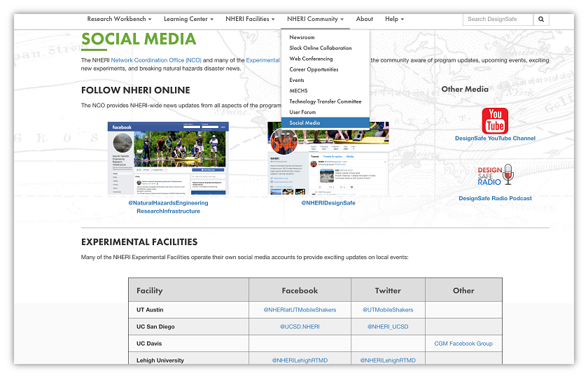588x378 pixels.
Task: Select the UT Austin facility cell
Action: point(188,309)
